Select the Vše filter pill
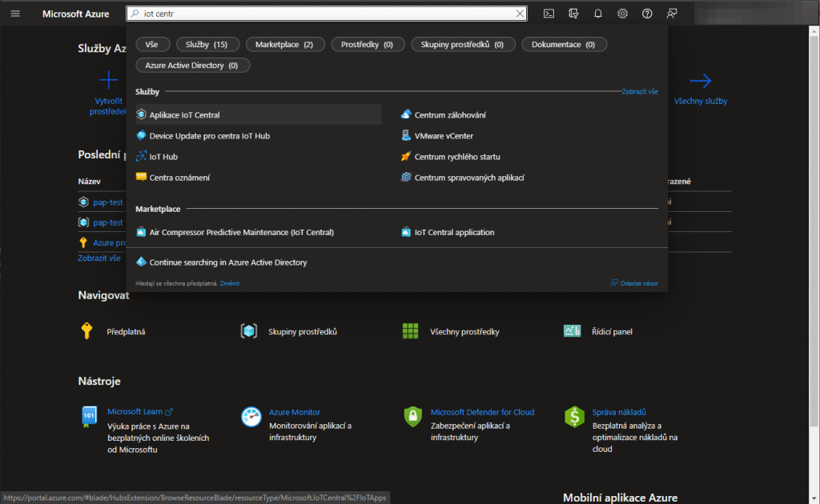Image resolution: width=820 pixels, height=504 pixels. coord(152,45)
